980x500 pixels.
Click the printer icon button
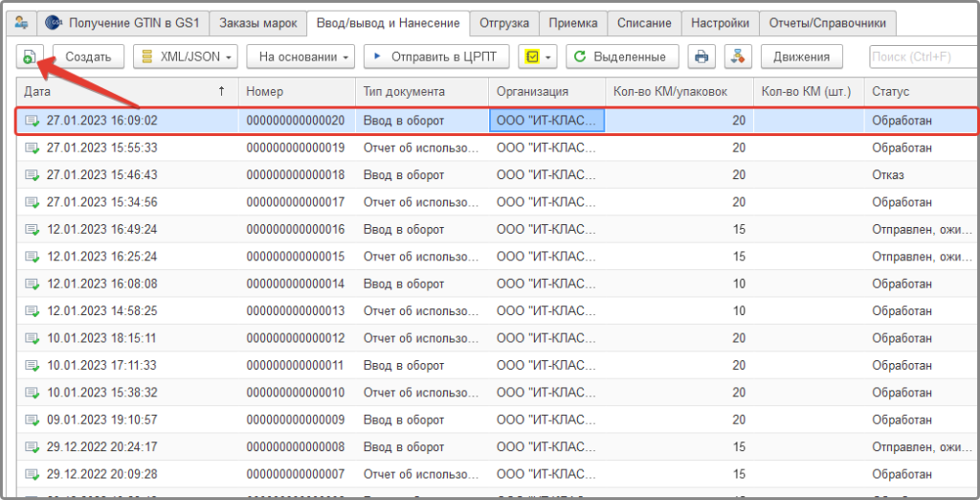(x=702, y=57)
